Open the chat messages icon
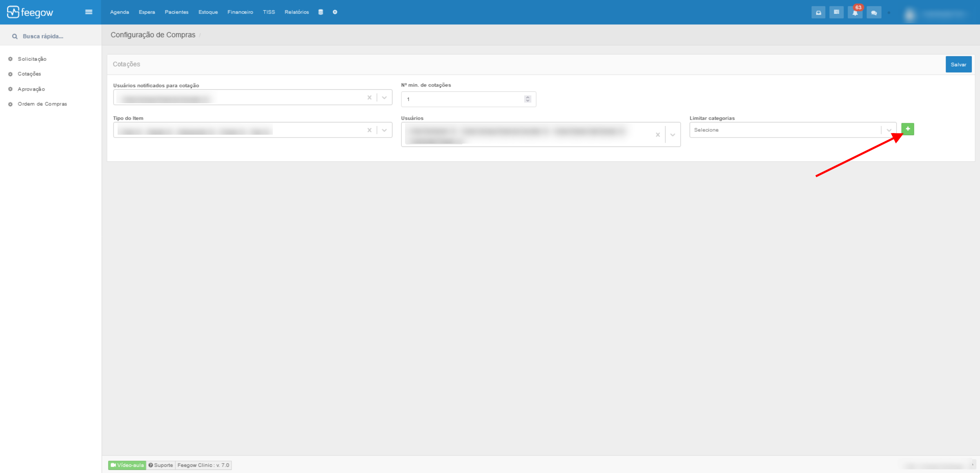980x473 pixels. coord(873,13)
